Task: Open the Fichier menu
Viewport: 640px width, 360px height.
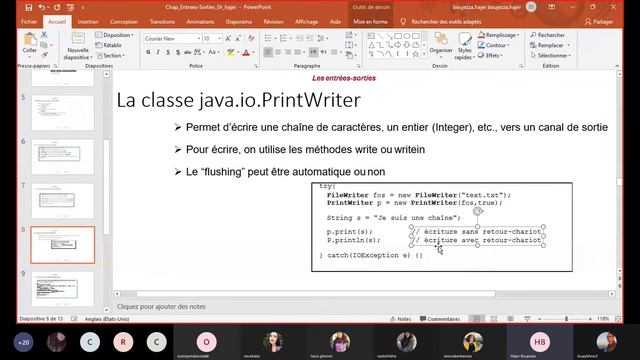Action: click(x=29, y=22)
